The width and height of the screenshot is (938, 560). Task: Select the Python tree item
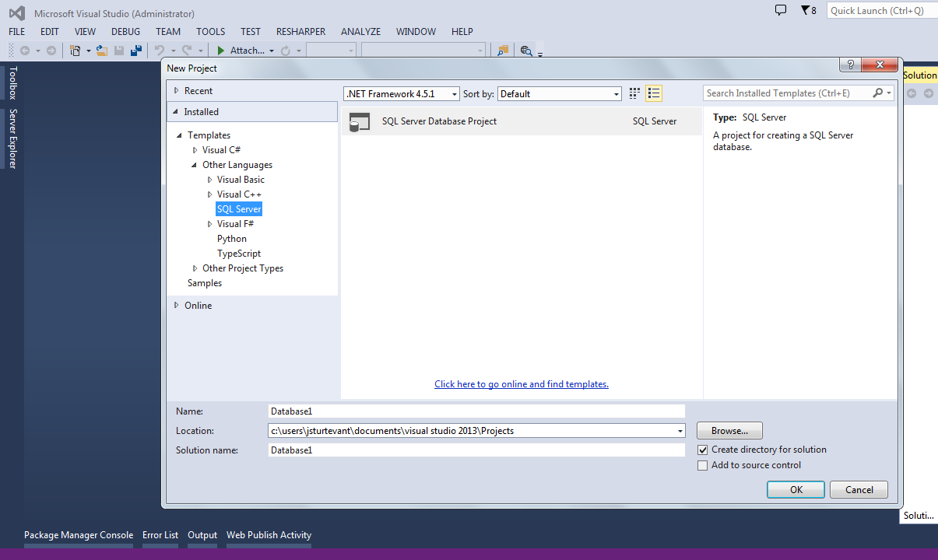(x=232, y=239)
